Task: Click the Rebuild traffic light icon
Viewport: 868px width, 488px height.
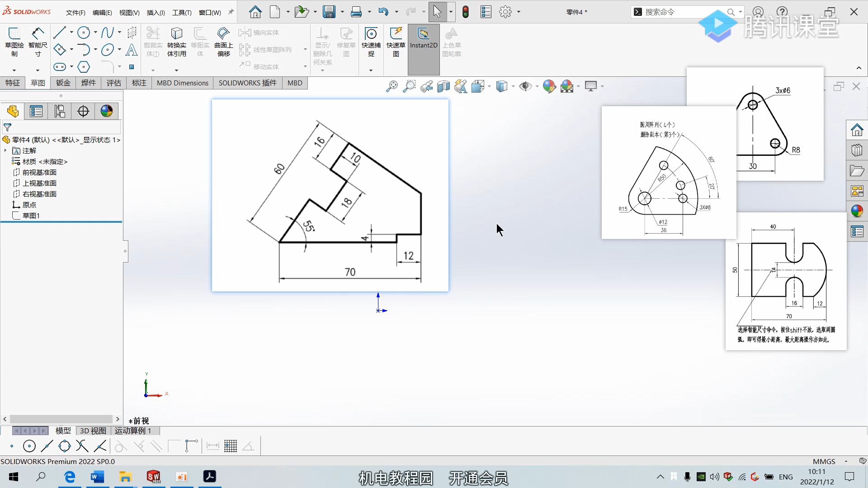Action: (x=466, y=12)
